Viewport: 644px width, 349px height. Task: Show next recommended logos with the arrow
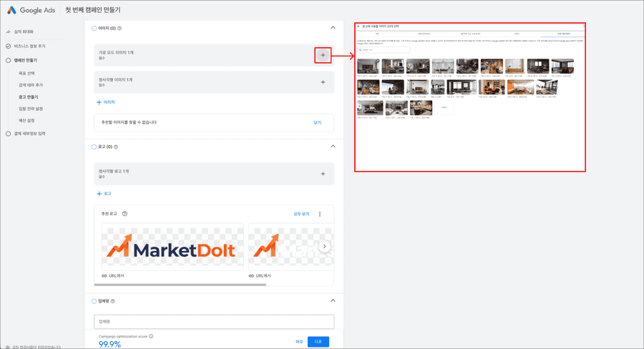pyautogui.click(x=324, y=246)
